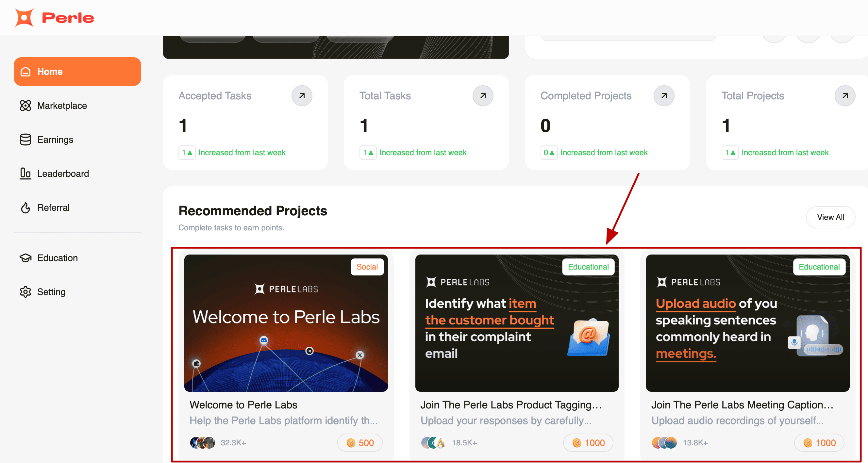Click the Perle logo icon
The width and height of the screenshot is (868, 463).
24,18
